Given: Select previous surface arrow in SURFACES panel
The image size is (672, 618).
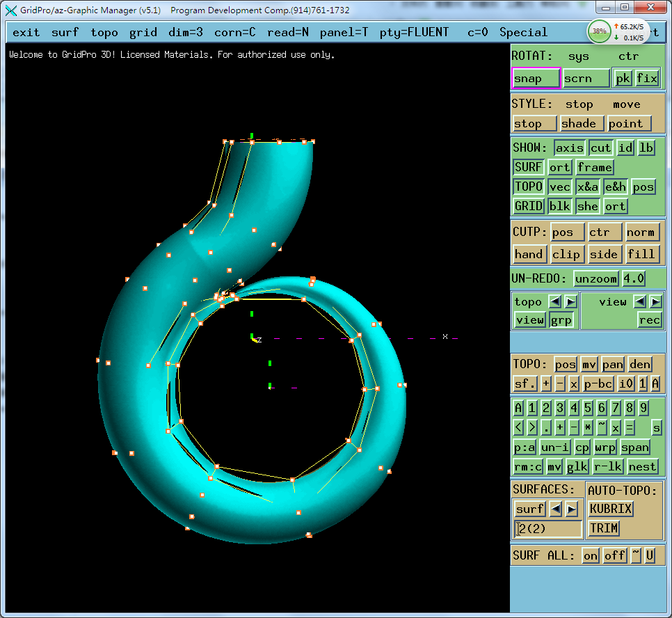Looking at the screenshot, I should tap(556, 509).
